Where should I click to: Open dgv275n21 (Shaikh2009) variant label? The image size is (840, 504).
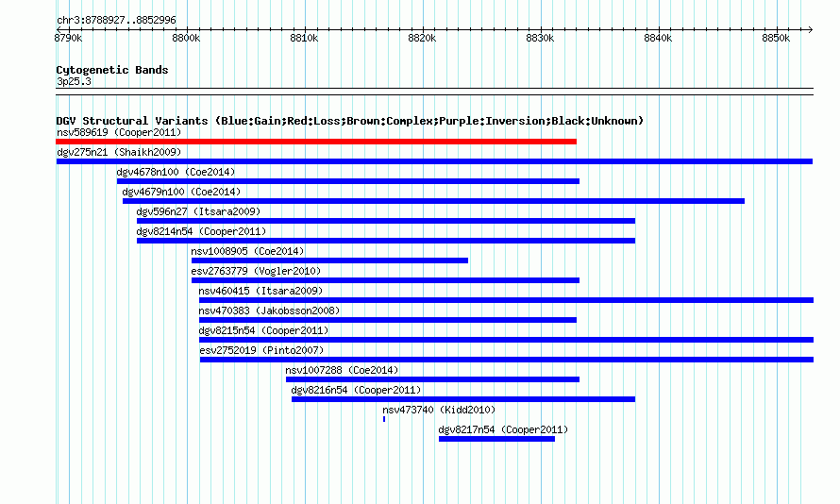click(119, 152)
